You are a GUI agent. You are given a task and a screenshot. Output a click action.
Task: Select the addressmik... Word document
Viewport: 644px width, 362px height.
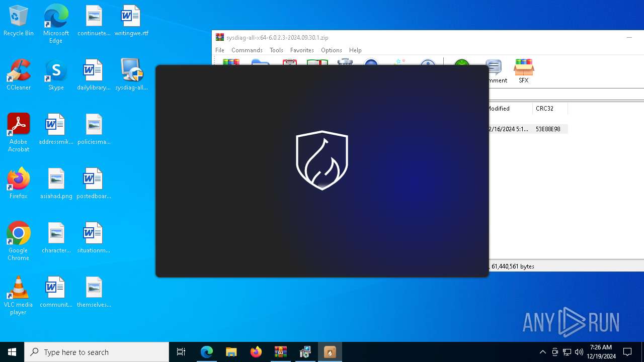pyautogui.click(x=56, y=129)
